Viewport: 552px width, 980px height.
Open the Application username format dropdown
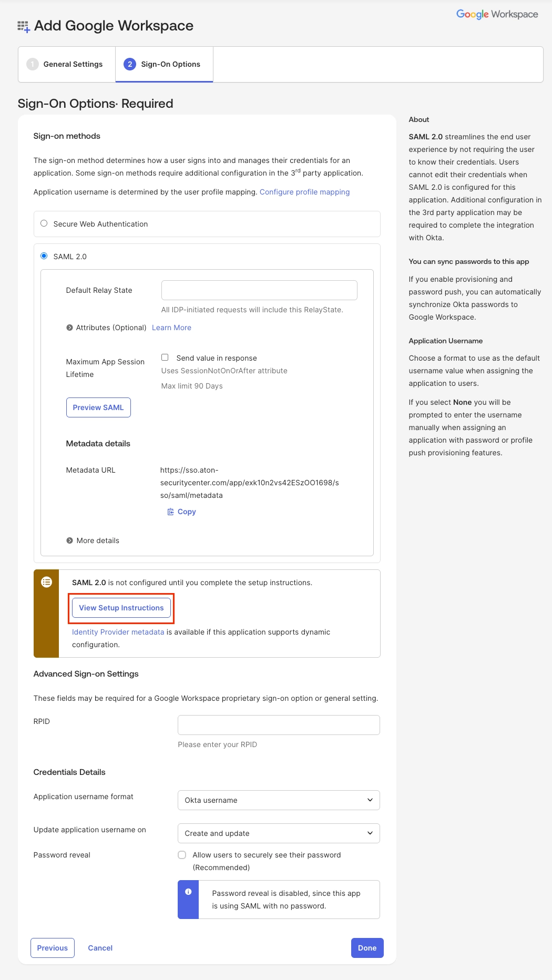click(x=279, y=800)
